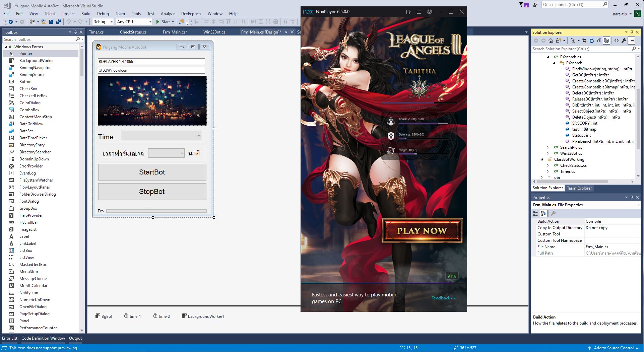Click the NoxPlayer hamburger menu icon

pos(419,12)
